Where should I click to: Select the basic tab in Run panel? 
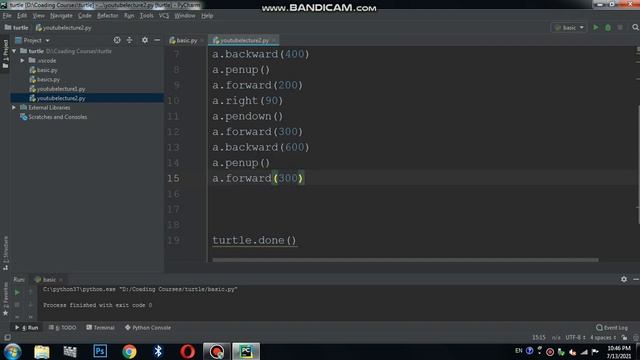[x=48, y=280]
